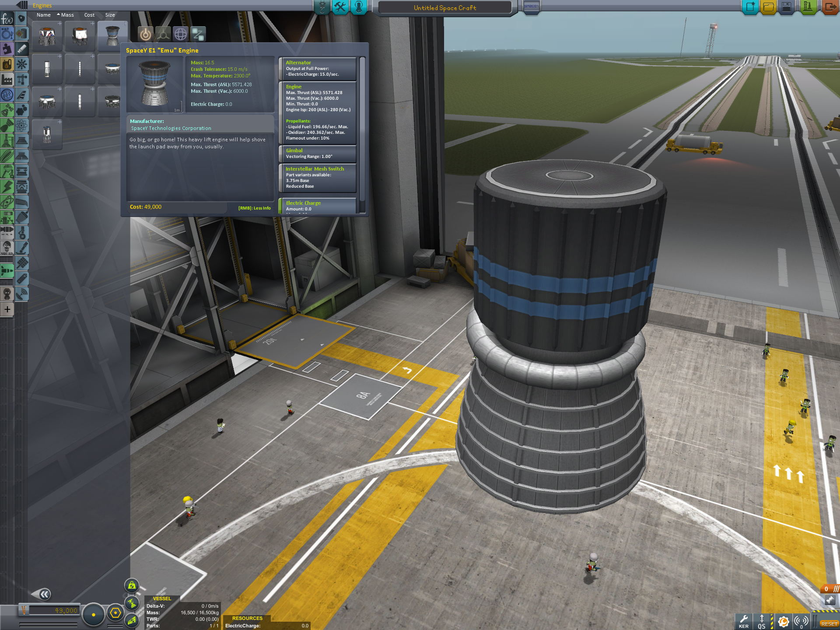Open Kerbal Engineer KER toolbar button
The height and width of the screenshot is (630, 840).
pyautogui.click(x=744, y=621)
